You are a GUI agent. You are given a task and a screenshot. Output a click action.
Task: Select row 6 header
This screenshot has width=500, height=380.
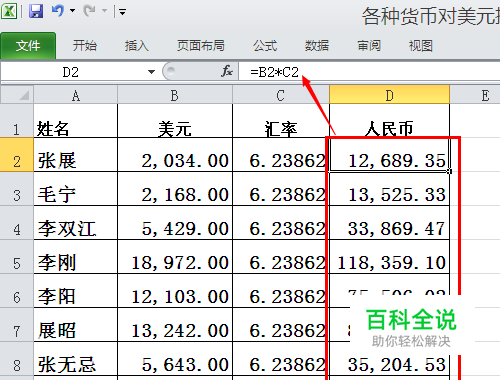tap(17, 291)
